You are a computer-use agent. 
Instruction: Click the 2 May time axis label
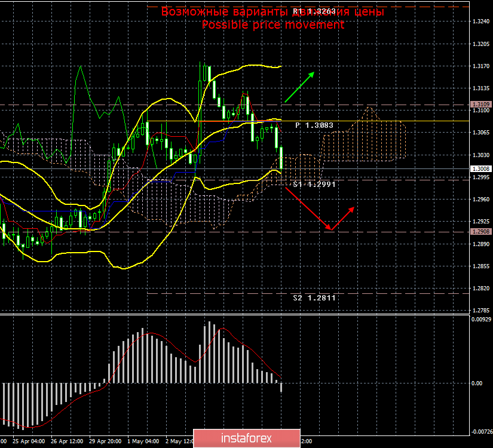[x=179, y=441]
